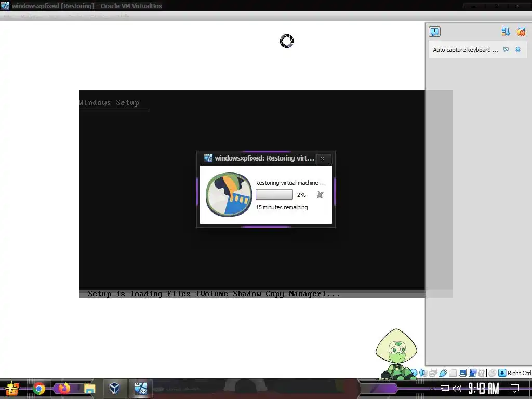532x399 pixels.
Task: Click the '15 minutes remaining' text
Action: pyautogui.click(x=282, y=207)
